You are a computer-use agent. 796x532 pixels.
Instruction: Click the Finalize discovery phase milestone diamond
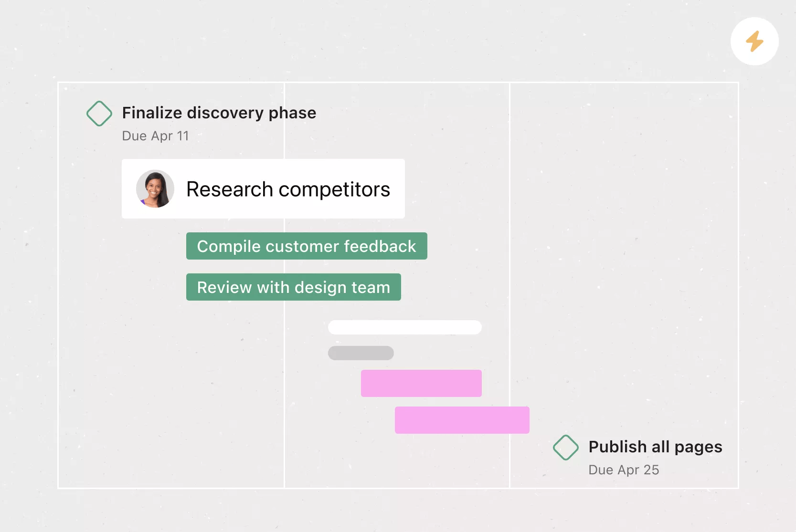[99, 114]
